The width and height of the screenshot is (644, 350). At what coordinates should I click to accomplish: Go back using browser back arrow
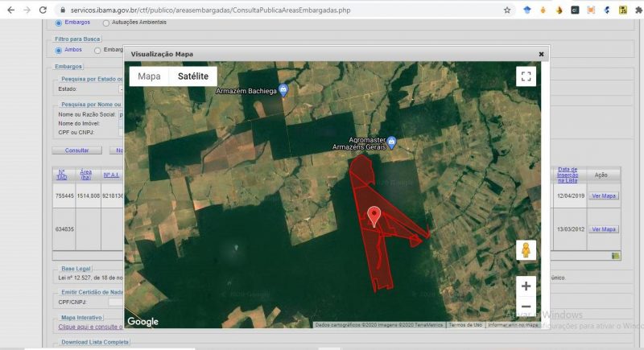tap(10, 10)
